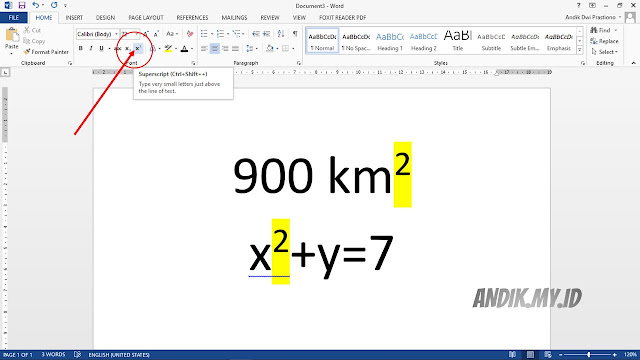Apply Title style
Screen dimensions: 640x360
pos(458,41)
